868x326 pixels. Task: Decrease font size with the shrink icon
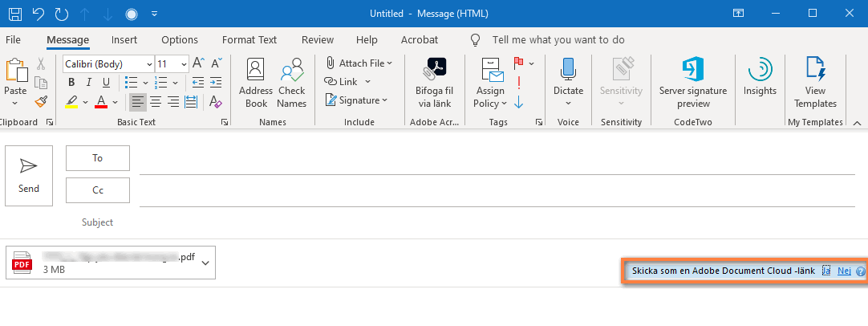(217, 63)
